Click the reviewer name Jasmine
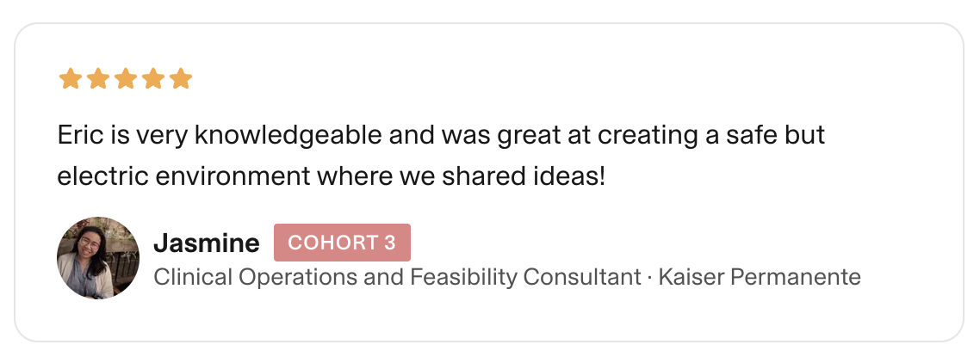 pyautogui.click(x=206, y=243)
